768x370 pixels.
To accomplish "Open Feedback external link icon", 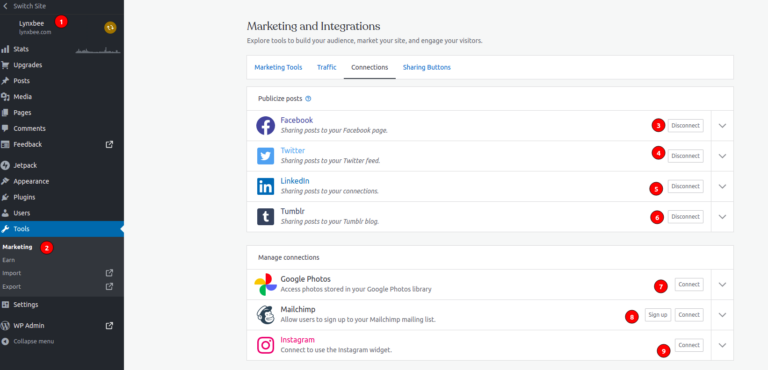I will tap(110, 145).
